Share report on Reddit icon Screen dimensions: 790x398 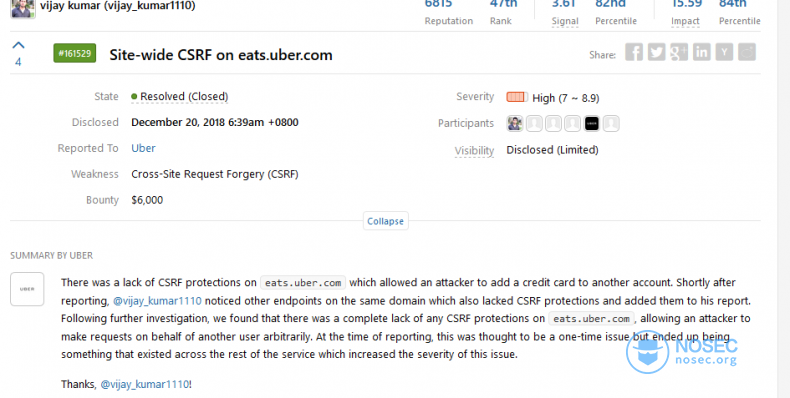(747, 52)
